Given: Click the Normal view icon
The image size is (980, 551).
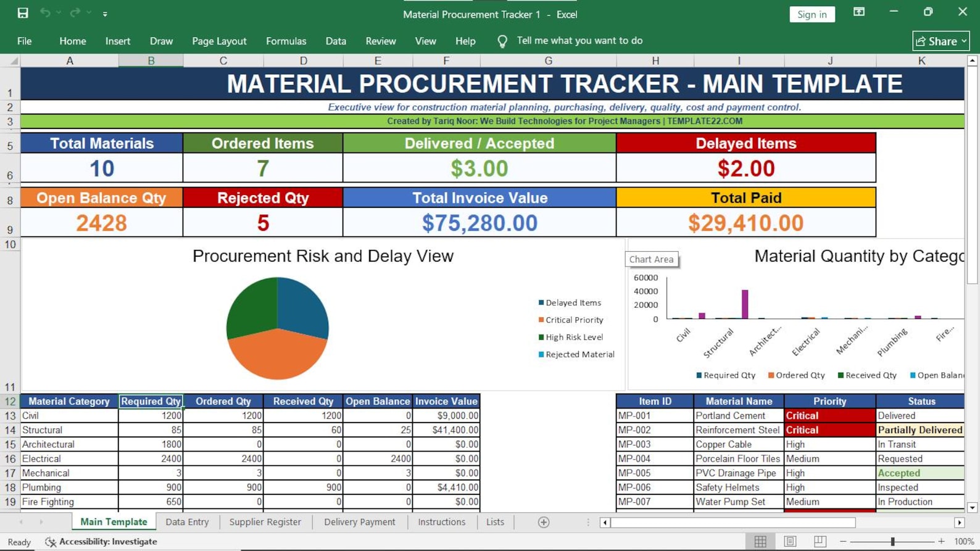Looking at the screenshot, I should click(760, 541).
